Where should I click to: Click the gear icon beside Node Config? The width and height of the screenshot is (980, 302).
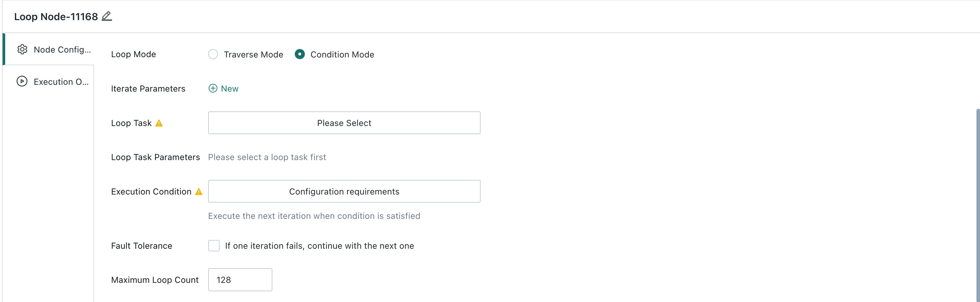pyautogui.click(x=22, y=49)
